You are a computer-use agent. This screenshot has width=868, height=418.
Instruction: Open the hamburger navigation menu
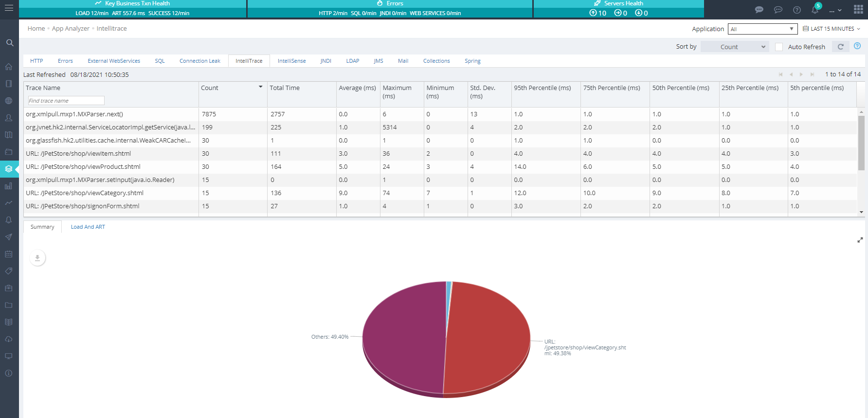tap(9, 9)
